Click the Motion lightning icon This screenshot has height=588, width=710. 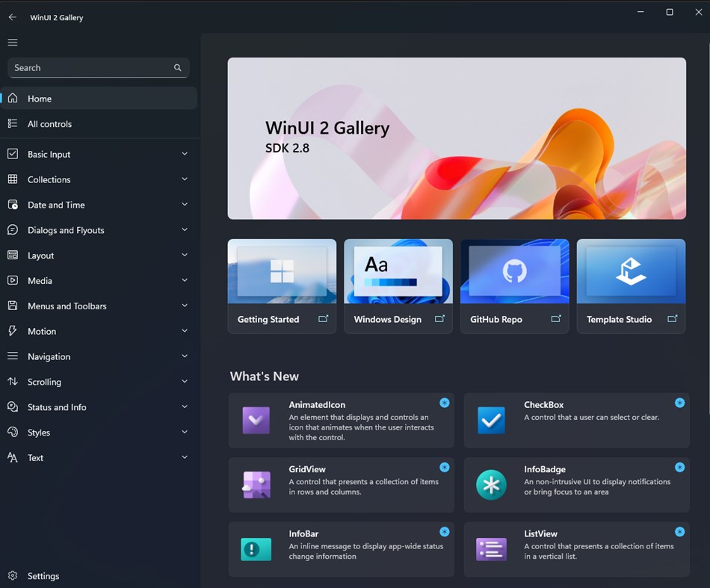tap(13, 331)
